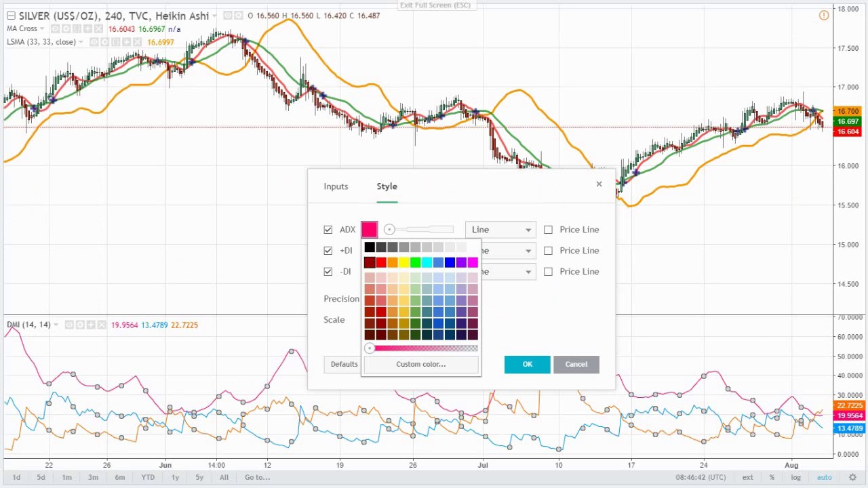Screen dimensions: 868x488
Task: Set YTD time range
Action: (x=147, y=477)
